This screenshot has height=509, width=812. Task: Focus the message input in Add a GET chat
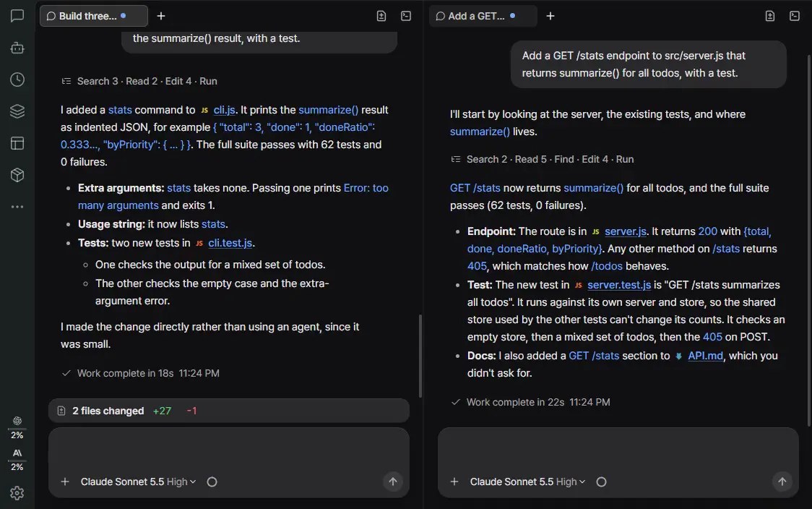pyautogui.click(x=618, y=449)
